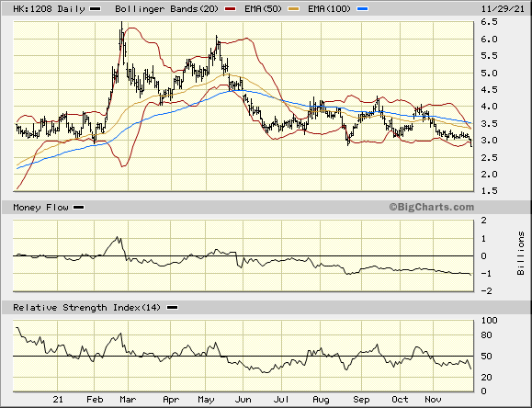This screenshot has height=408, width=532.
Task: Click the EMA(100) legend label
Action: point(329,9)
